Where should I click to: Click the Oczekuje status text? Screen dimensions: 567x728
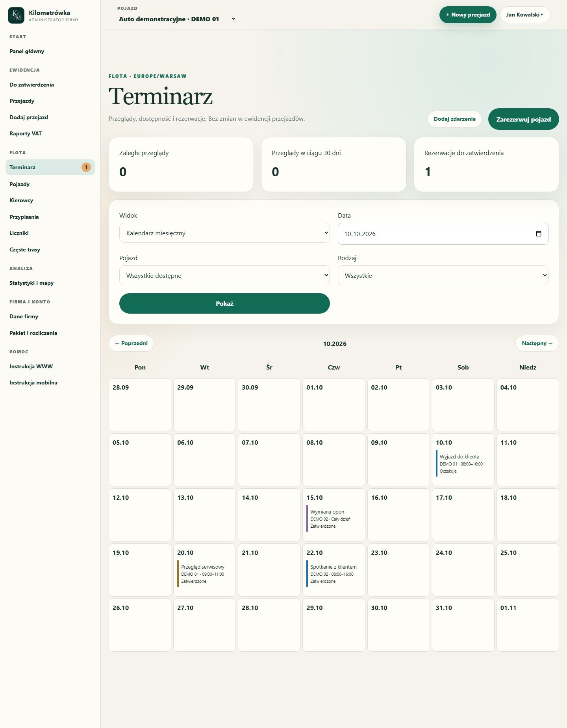[448, 471]
